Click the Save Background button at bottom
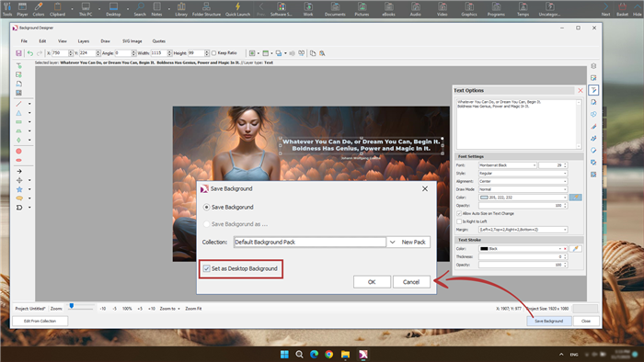Screen dimensions: 644x362 click(x=548, y=321)
